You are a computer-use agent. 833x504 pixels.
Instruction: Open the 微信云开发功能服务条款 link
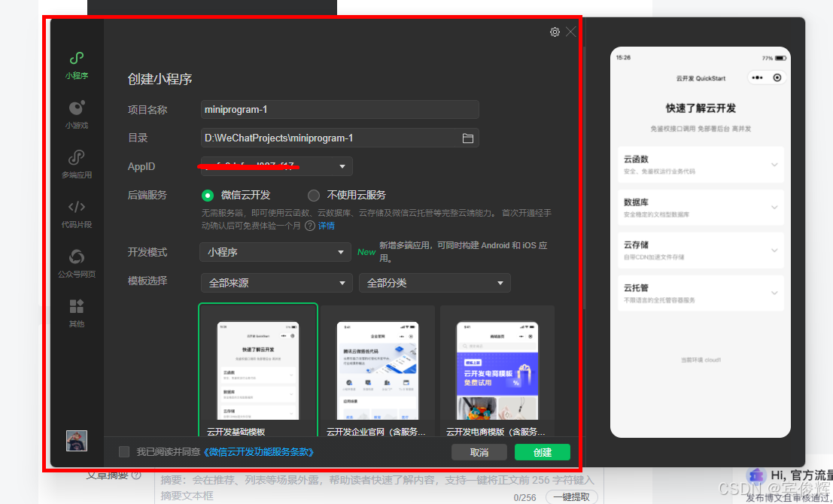[x=260, y=452]
